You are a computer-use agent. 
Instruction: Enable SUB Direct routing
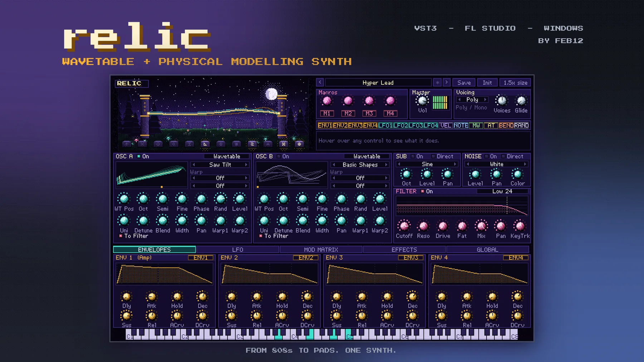[433, 156]
